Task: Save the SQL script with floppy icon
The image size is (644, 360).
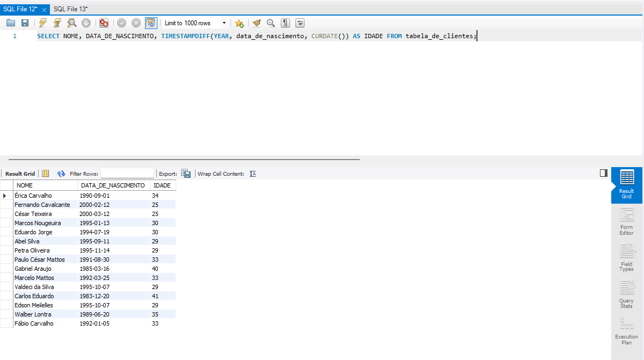Action: tap(25, 23)
